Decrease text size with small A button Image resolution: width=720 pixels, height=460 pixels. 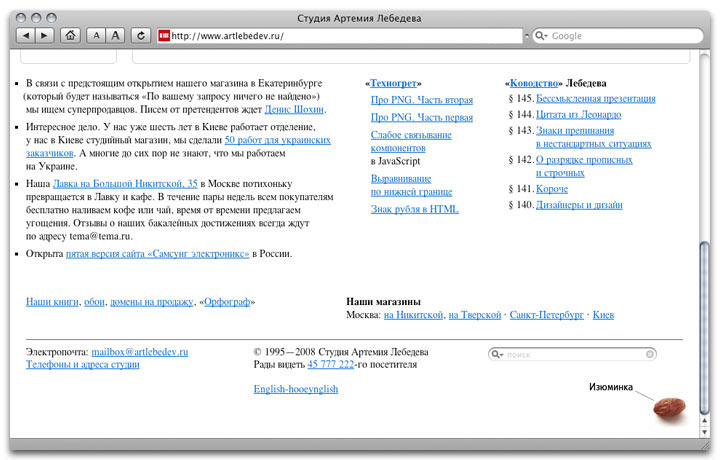(x=96, y=35)
